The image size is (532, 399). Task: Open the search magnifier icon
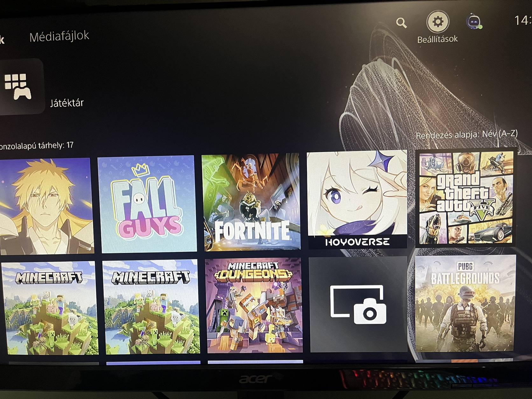pyautogui.click(x=401, y=23)
